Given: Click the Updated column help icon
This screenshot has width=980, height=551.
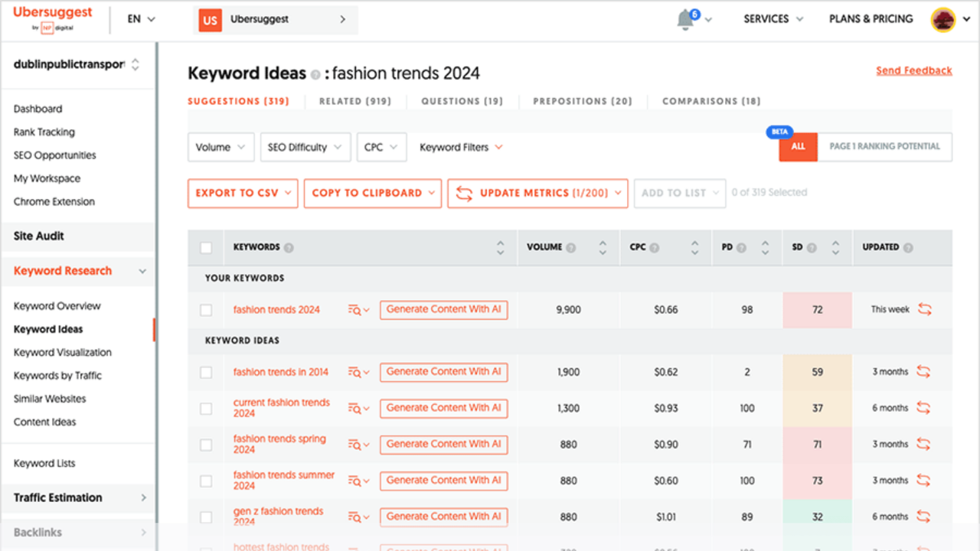Looking at the screenshot, I should coord(908,248).
